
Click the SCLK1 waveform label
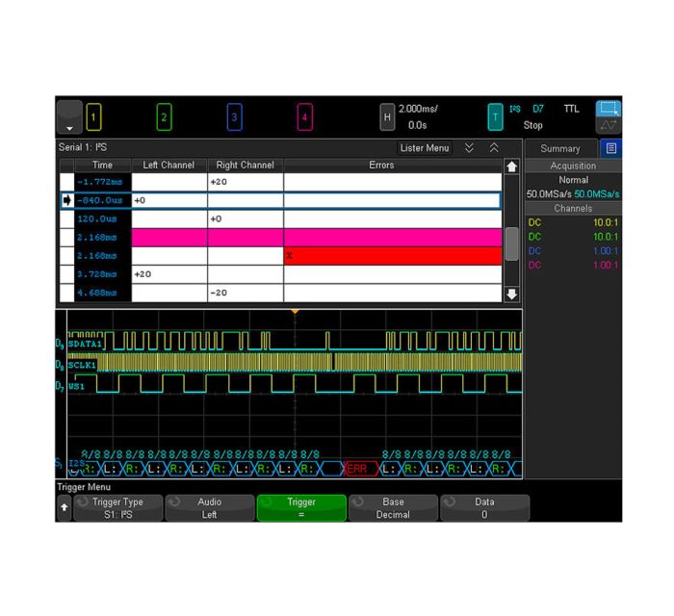pos(82,365)
